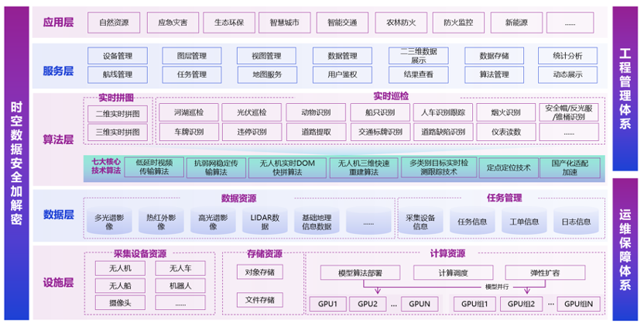Screen dimensions: 644x324
Task: Click the 对象存储 storage box
Action: pyautogui.click(x=259, y=272)
